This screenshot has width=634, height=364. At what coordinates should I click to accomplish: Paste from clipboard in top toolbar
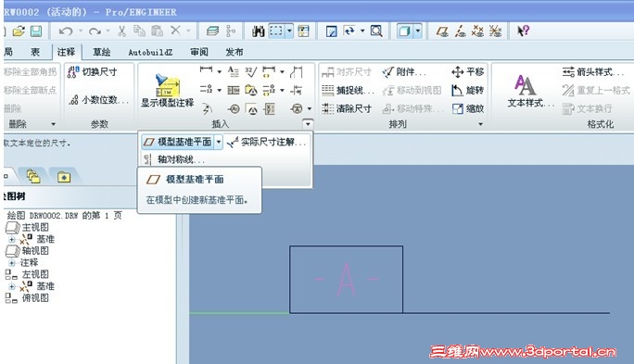click(157, 31)
